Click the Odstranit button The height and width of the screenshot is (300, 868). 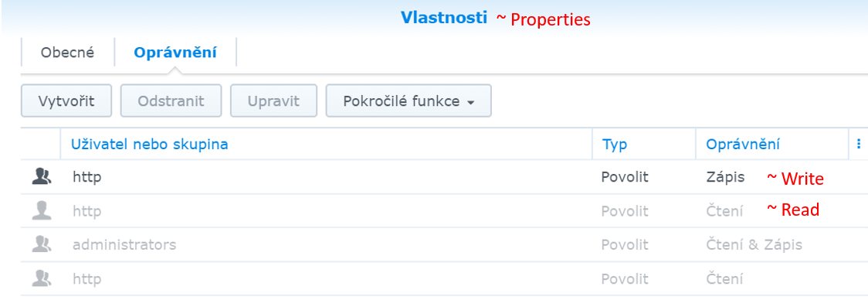(171, 101)
